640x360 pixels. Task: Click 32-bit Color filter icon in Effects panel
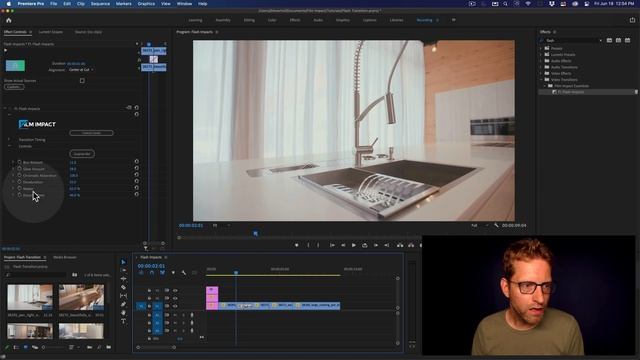click(x=618, y=40)
